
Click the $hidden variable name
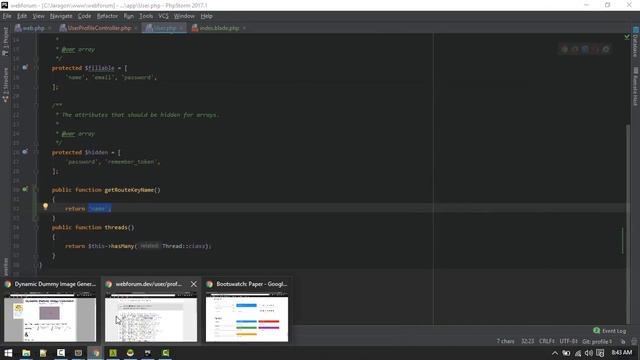(96, 152)
